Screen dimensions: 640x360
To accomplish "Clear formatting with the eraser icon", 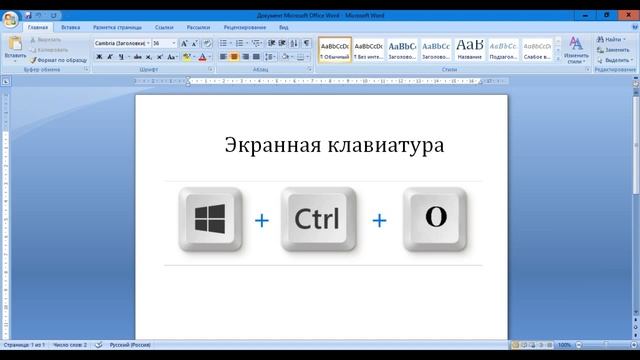I will (207, 43).
